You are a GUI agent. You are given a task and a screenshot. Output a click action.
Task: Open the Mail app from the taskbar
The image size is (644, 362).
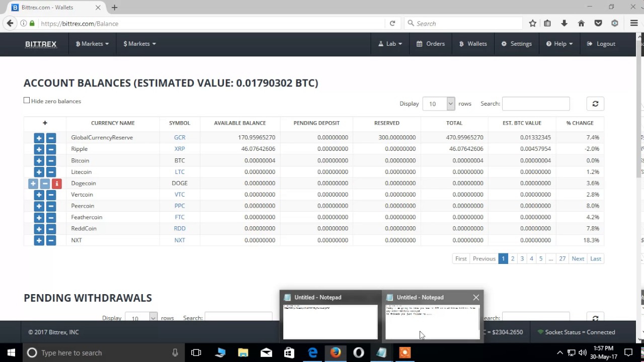point(266,352)
